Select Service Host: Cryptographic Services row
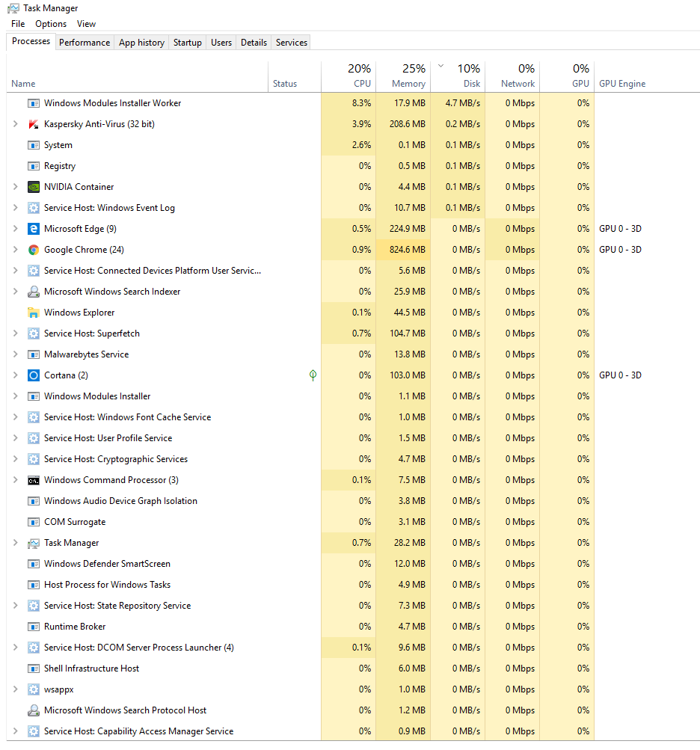700x750 pixels. click(353, 459)
